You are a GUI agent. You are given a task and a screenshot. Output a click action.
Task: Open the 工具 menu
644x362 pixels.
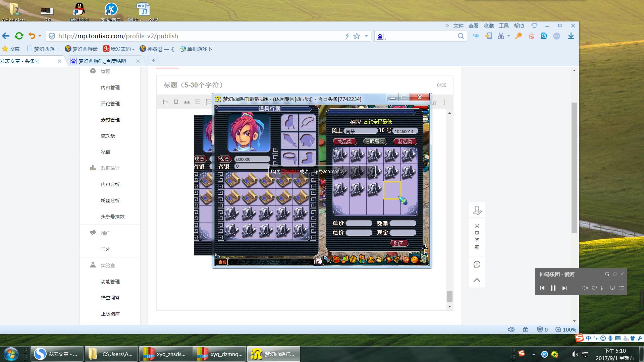(503, 26)
